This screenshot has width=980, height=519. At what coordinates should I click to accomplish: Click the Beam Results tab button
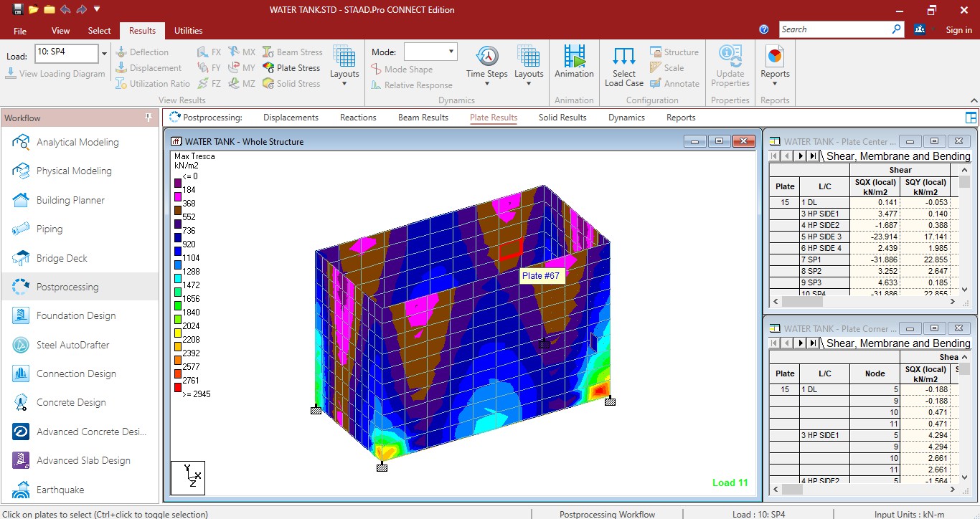click(x=423, y=118)
